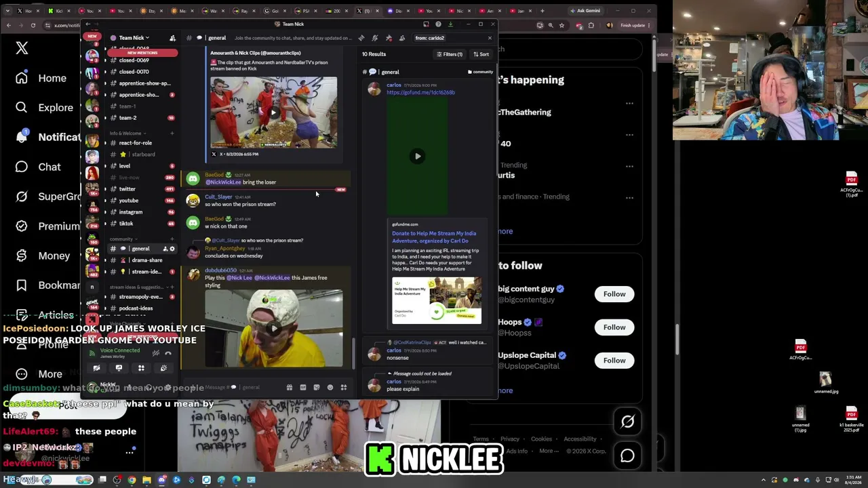Follow Upslope Capital on X
The image size is (868, 488).
pyautogui.click(x=614, y=361)
